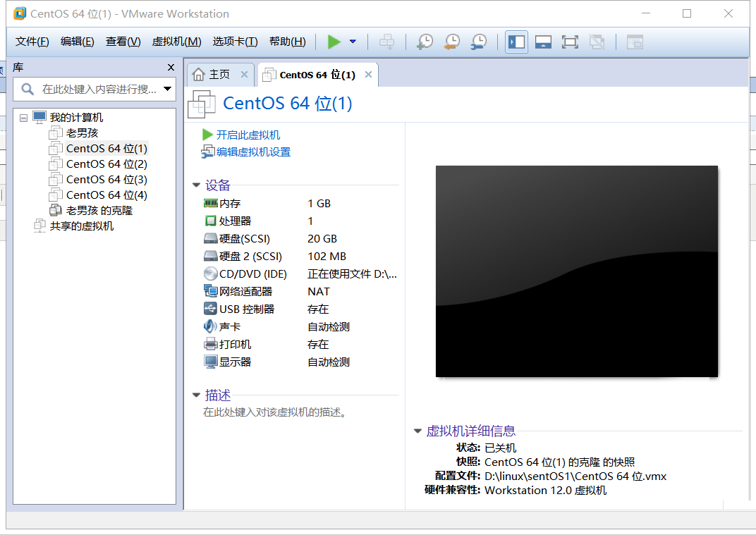This screenshot has height=535, width=756.
Task: Take a snapshot of this virtual machine
Action: pos(425,42)
